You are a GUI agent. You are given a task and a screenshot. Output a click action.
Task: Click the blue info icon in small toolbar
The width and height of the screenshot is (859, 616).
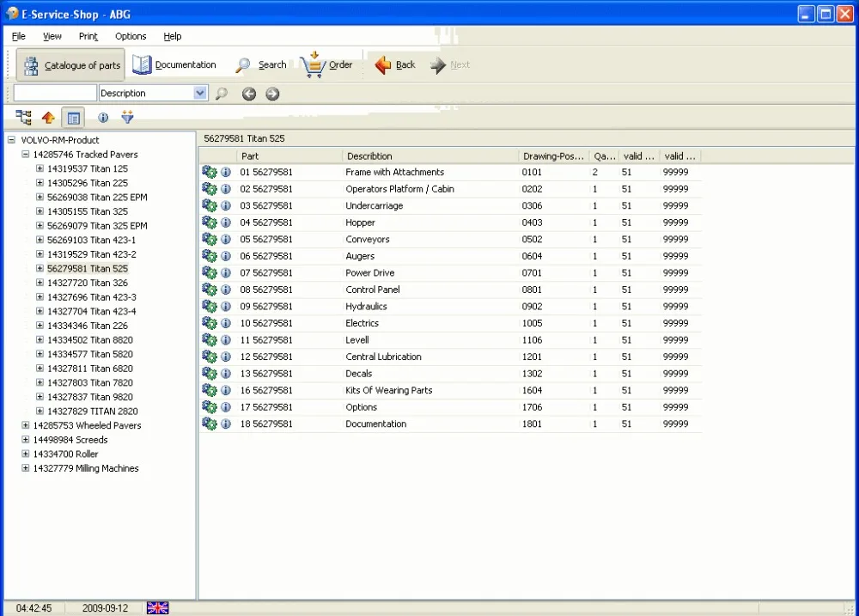(x=103, y=118)
